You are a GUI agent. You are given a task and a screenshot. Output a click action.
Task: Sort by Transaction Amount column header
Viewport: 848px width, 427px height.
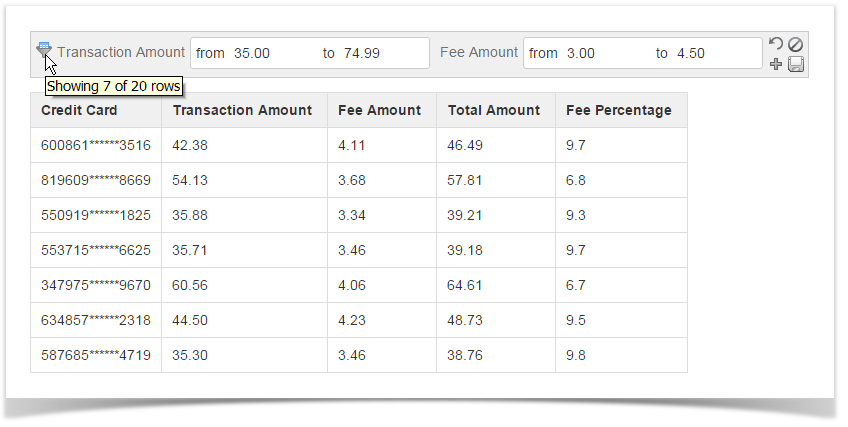pos(242,110)
